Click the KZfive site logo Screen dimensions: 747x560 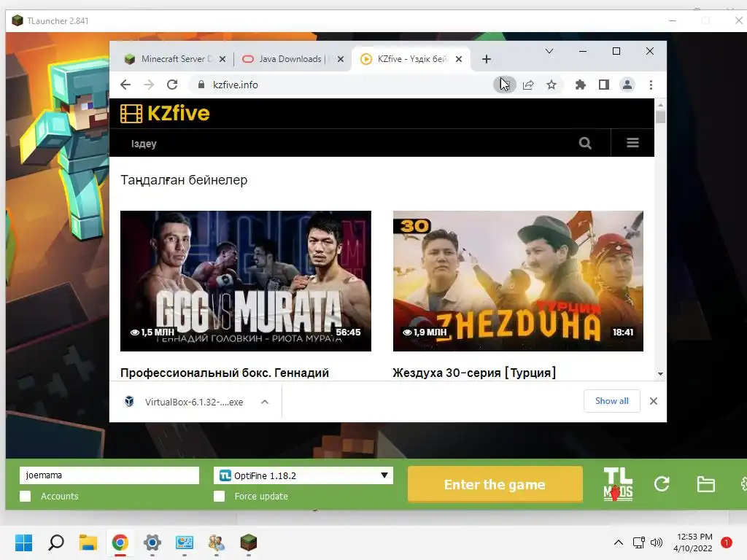tap(165, 113)
